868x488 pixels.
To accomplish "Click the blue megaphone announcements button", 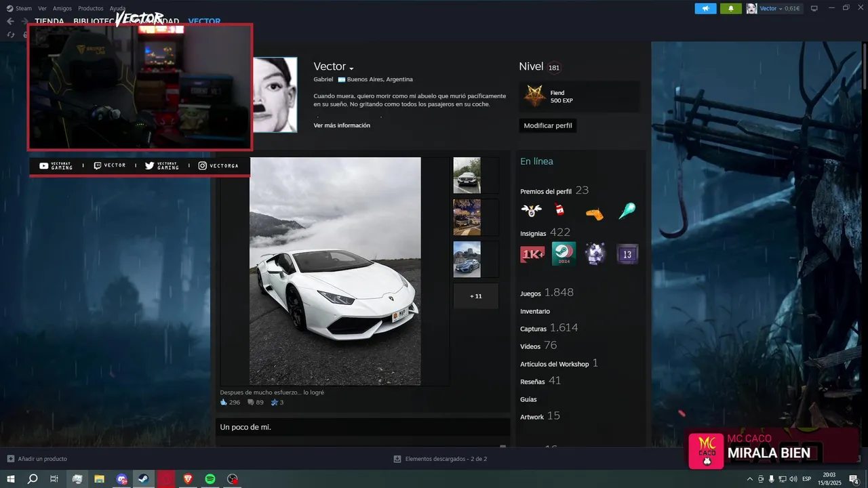I will pos(705,8).
